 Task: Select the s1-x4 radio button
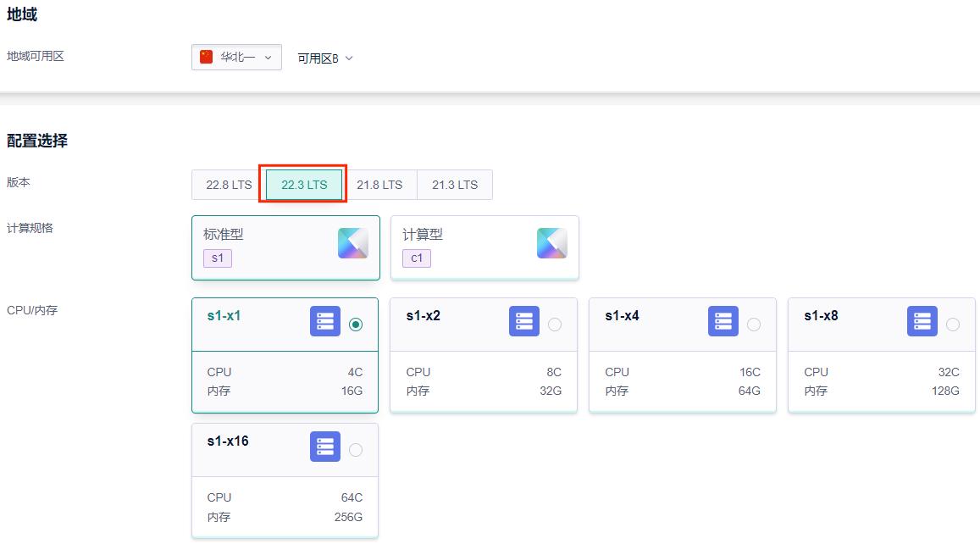pos(754,325)
